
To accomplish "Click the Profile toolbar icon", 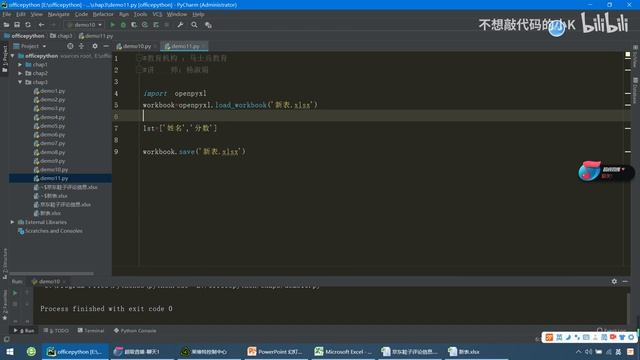I will (x=145, y=25).
